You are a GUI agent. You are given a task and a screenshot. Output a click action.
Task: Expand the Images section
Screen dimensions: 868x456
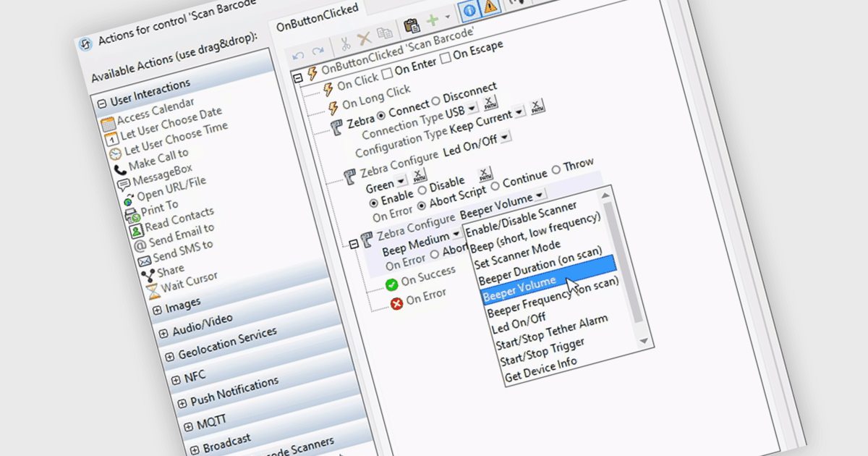click(158, 309)
